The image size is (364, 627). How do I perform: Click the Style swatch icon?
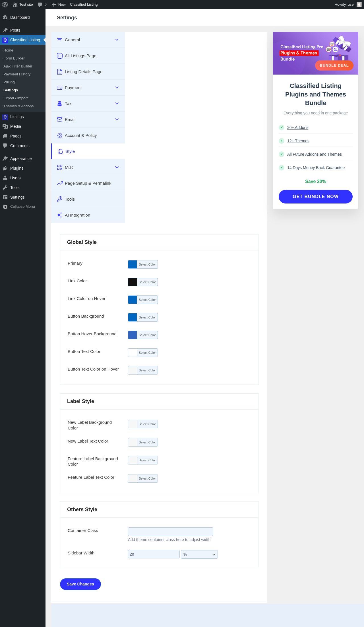60,151
